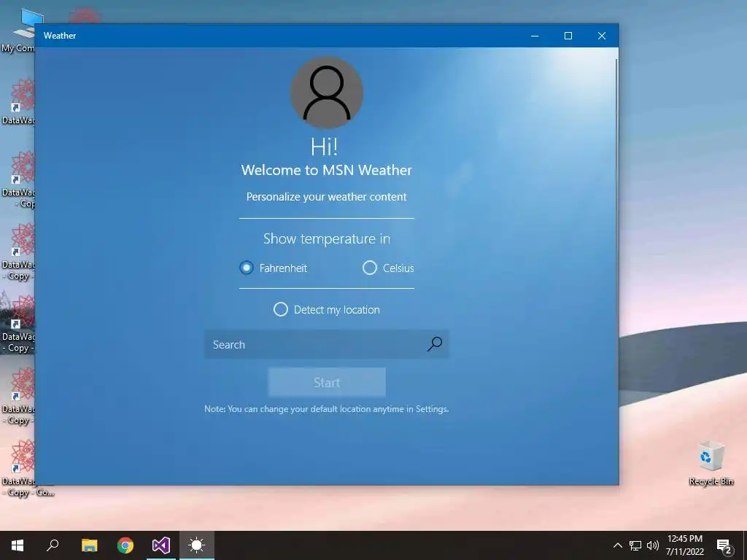Close the Weather window
Viewport: 747px width, 560px height.
pyautogui.click(x=602, y=36)
